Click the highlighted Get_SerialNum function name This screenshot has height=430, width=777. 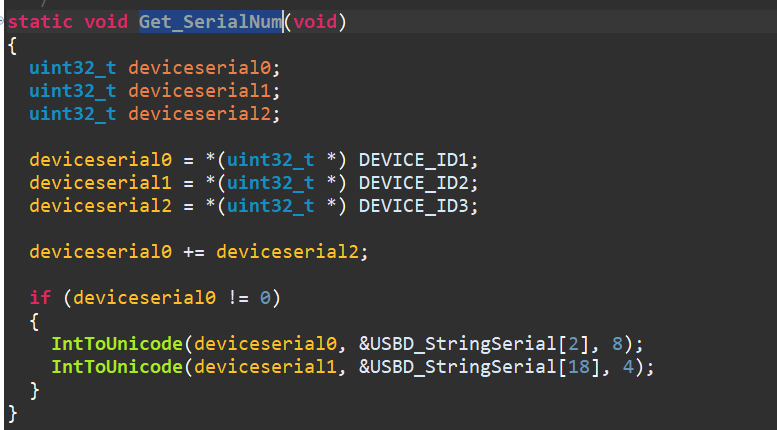[211, 22]
